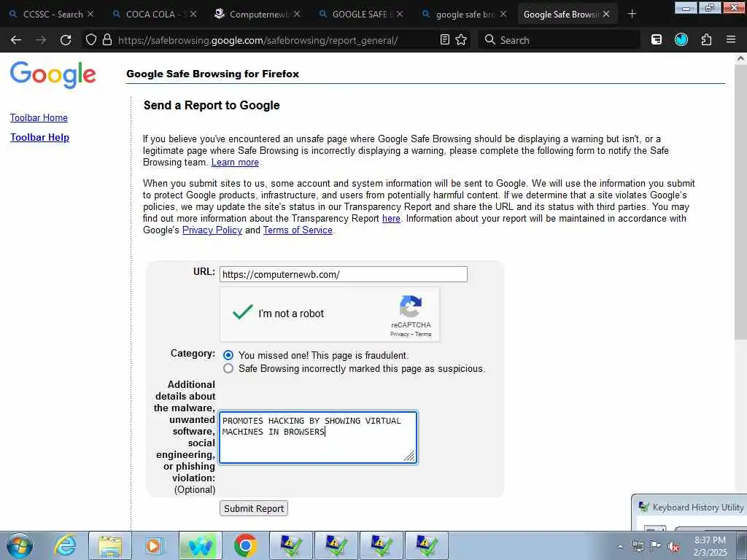Open Firefox hamburger menu
This screenshot has height=560, width=747.
point(731,39)
